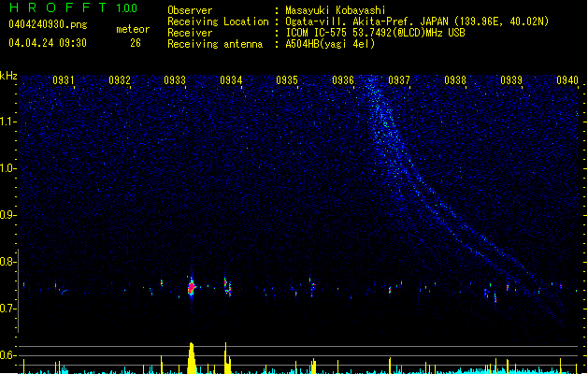This screenshot has height=374, width=588.
Task: Select the meteor count value 26
Action: (x=136, y=43)
